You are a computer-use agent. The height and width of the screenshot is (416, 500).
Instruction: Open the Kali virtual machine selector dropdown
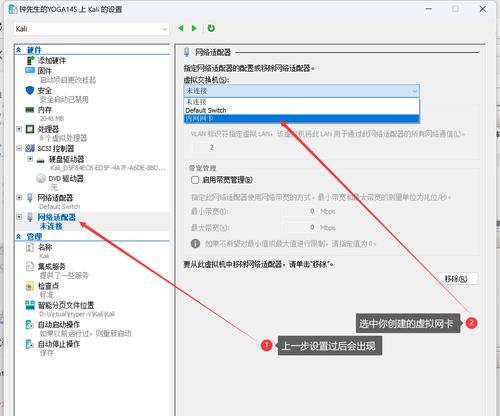tap(91, 29)
